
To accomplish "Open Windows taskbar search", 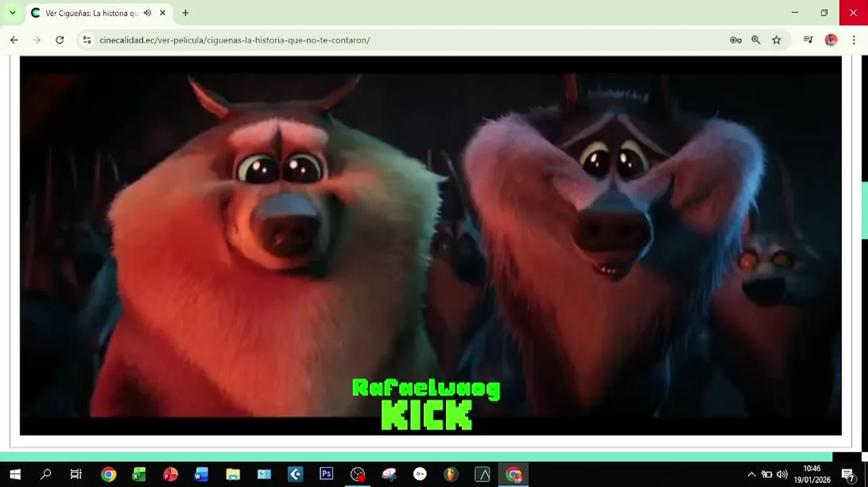I will pyautogui.click(x=45, y=474).
